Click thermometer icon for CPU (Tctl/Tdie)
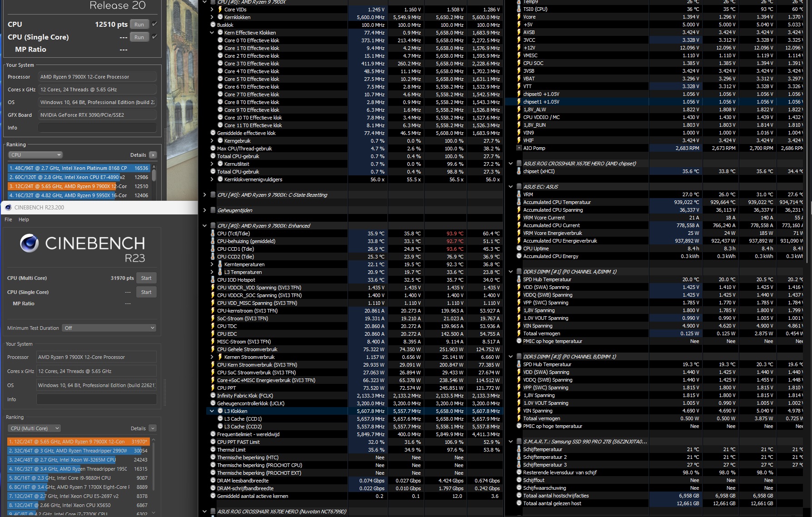 (213, 234)
